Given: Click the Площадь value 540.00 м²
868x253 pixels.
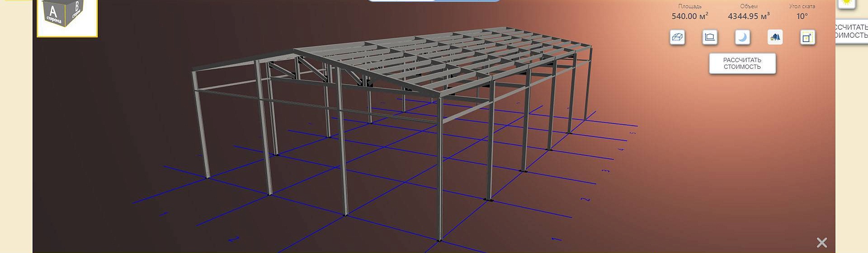Looking at the screenshot, I should tap(689, 16).
